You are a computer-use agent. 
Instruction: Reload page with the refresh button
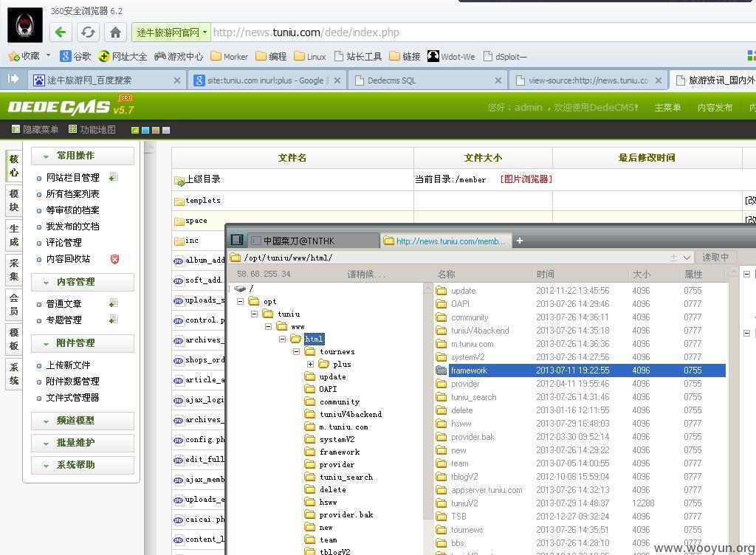tap(88, 32)
